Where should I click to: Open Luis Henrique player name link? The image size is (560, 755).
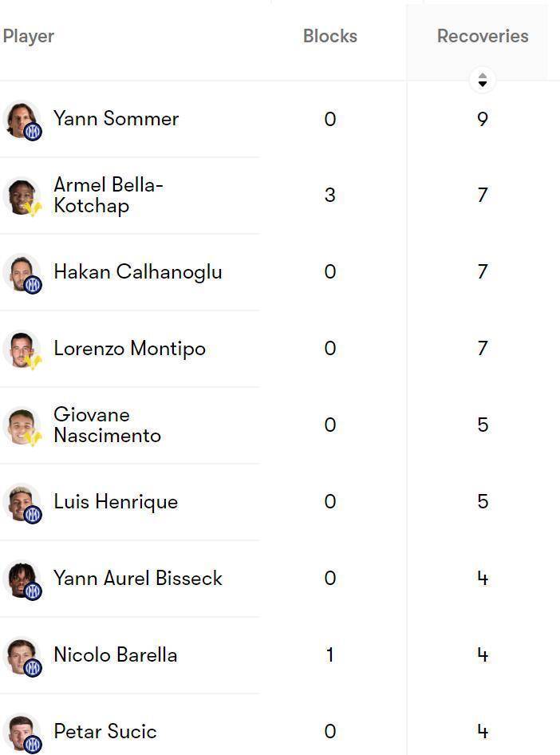(x=115, y=502)
